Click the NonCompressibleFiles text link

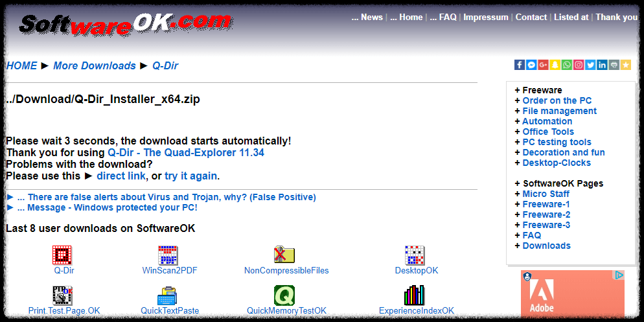coord(286,271)
